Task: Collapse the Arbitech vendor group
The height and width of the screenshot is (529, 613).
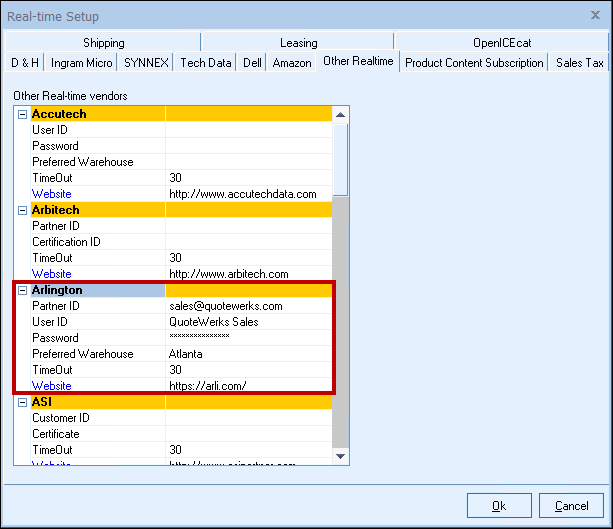Action: click(23, 210)
